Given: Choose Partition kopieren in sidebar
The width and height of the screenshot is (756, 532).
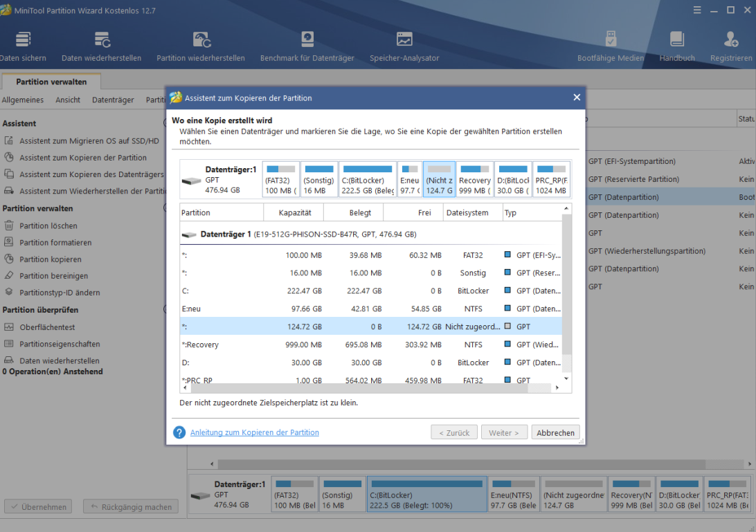Looking at the screenshot, I should point(50,259).
